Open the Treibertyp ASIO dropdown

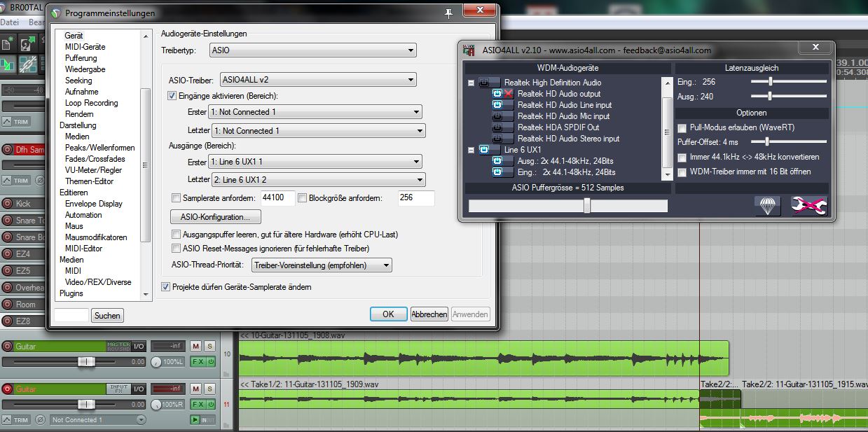[x=312, y=50]
